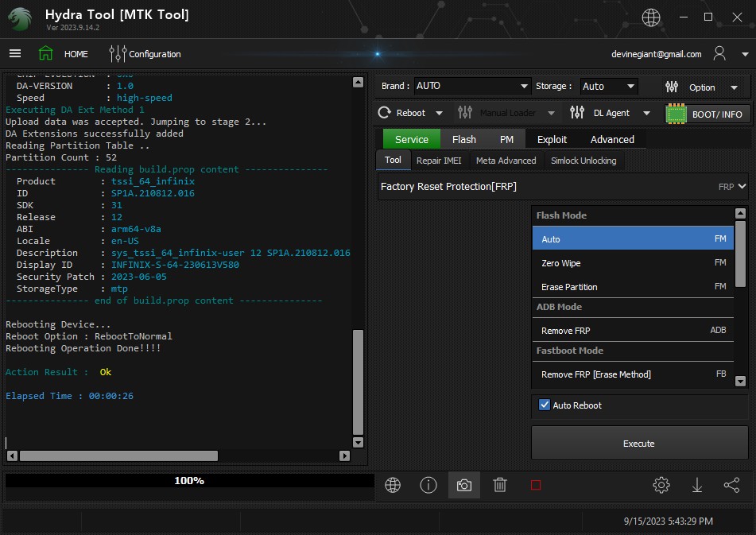The width and height of the screenshot is (756, 535).
Task: Open the Storage Auto dropdown
Action: 608,87
